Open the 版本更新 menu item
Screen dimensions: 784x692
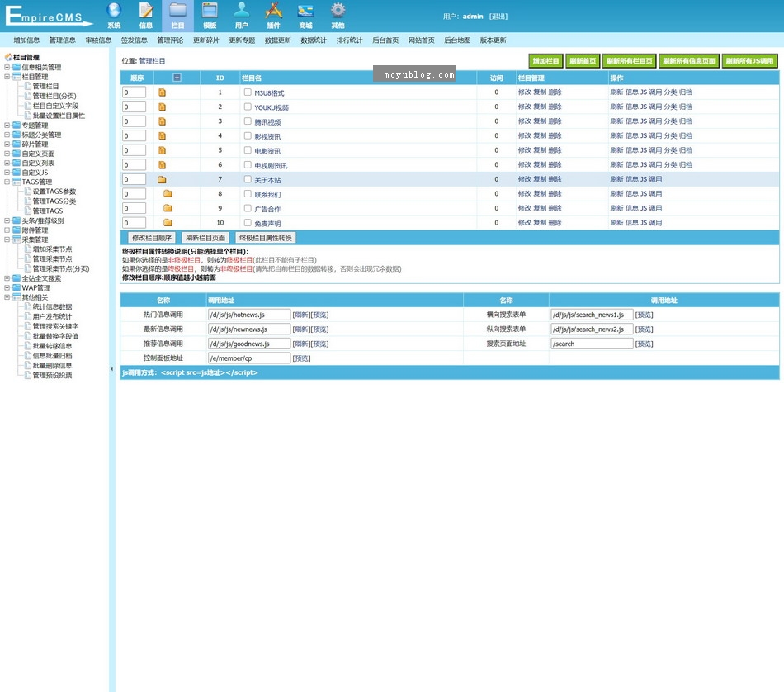pos(494,40)
